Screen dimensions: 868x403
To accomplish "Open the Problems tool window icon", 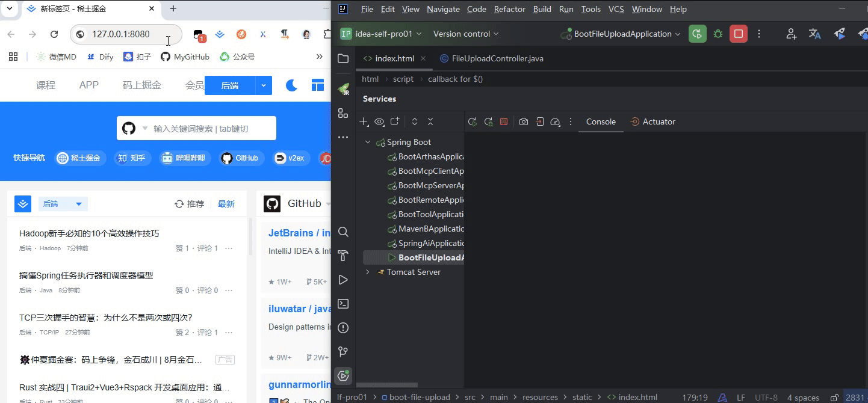I will 343,328.
